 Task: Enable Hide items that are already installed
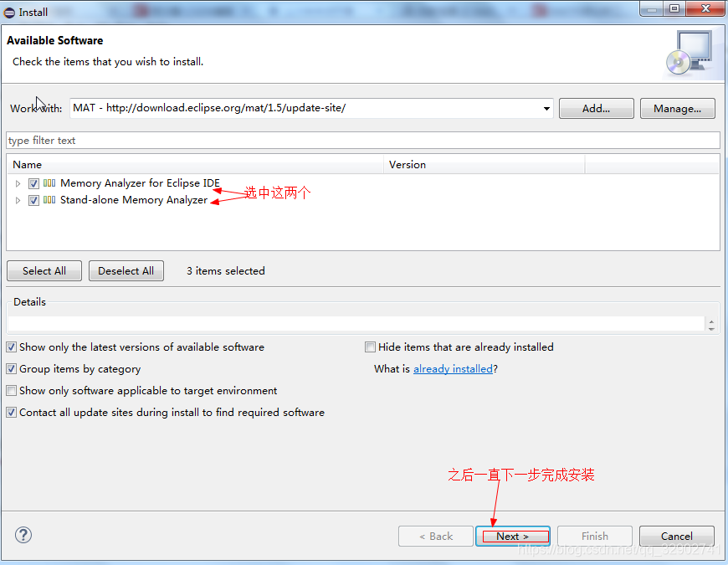pos(370,347)
